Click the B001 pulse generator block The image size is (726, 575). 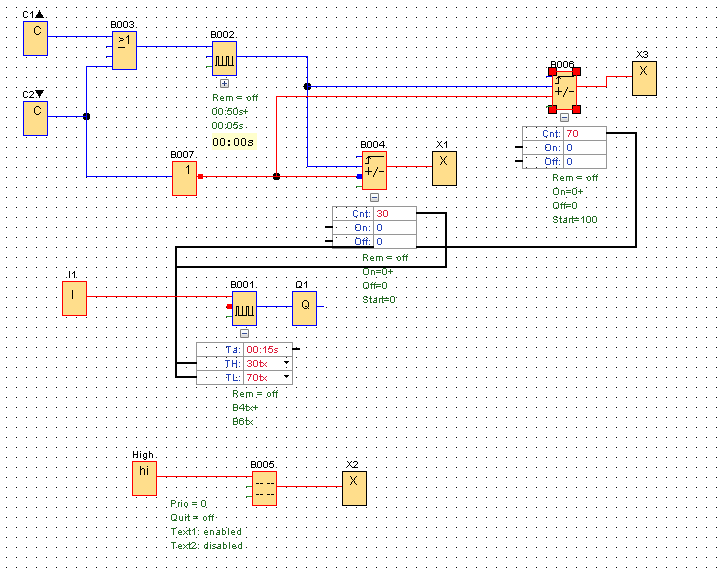tap(244, 309)
